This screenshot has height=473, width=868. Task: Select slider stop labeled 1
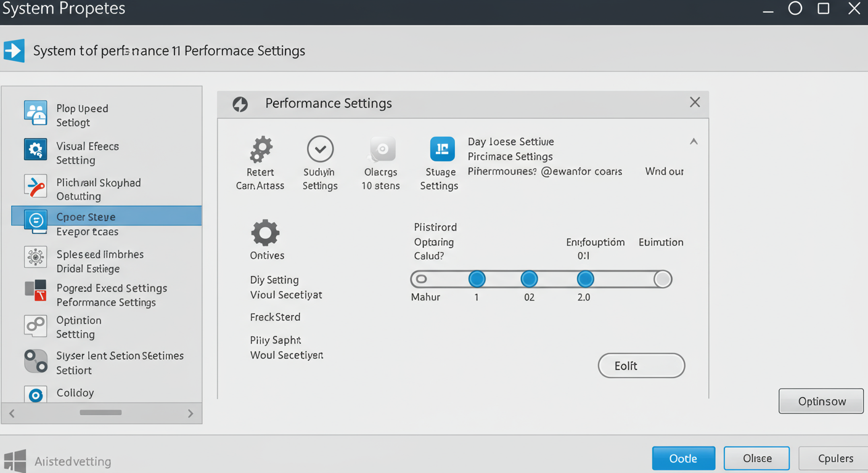(477, 279)
